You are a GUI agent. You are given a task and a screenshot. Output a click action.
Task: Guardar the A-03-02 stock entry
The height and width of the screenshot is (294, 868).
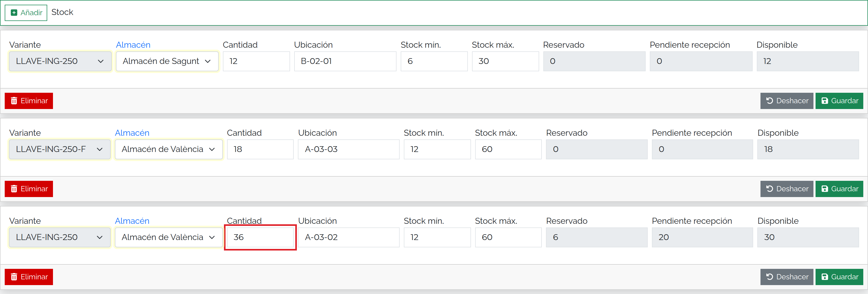click(x=839, y=277)
